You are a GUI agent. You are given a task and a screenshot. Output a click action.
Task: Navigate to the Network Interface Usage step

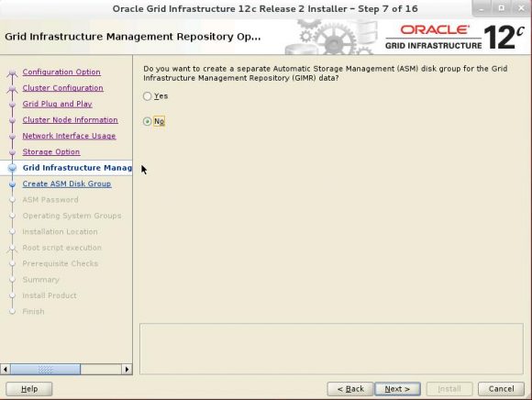69,136
